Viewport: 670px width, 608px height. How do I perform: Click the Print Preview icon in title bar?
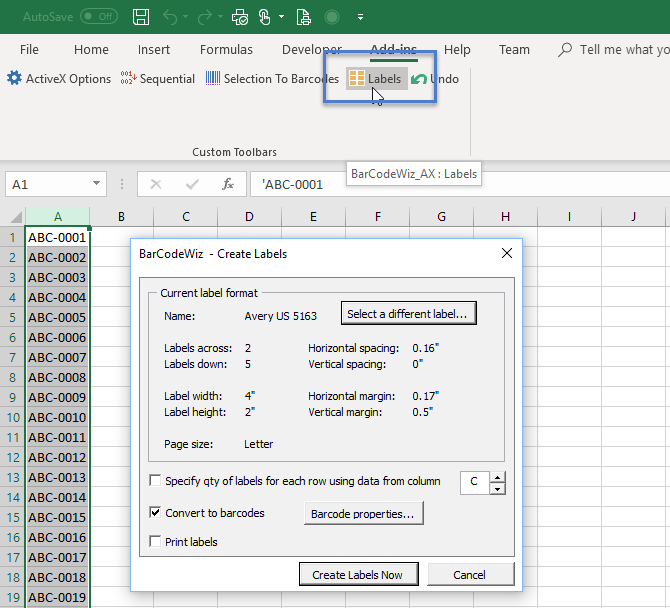(x=240, y=17)
